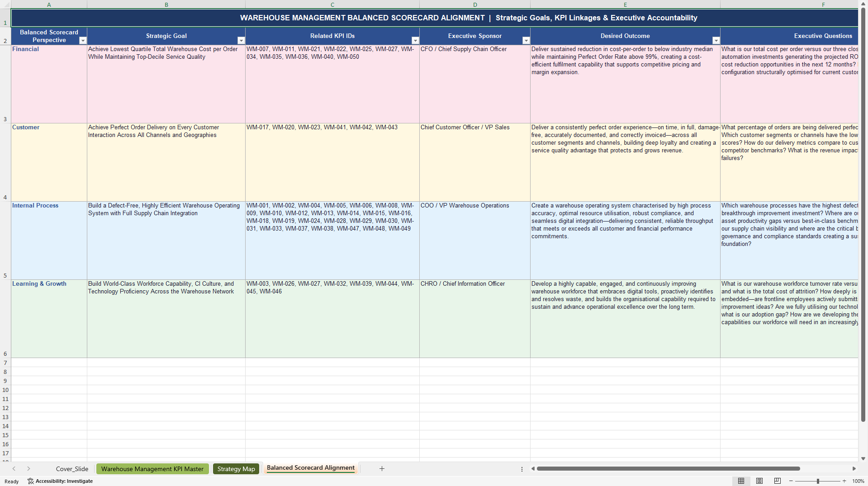Open the Warehouse Management KPI Master tab
868x486 pixels.
[152, 469]
